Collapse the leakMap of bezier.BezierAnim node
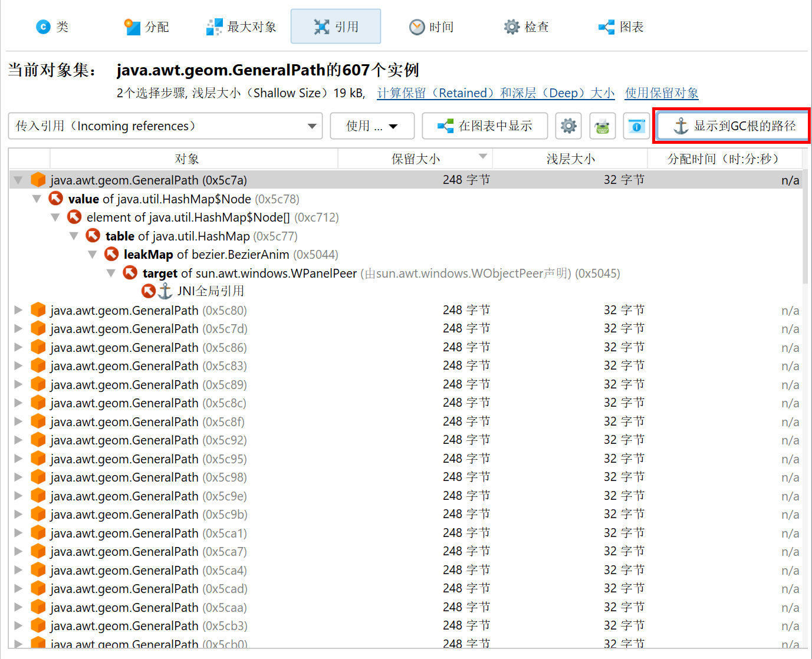 (x=93, y=255)
